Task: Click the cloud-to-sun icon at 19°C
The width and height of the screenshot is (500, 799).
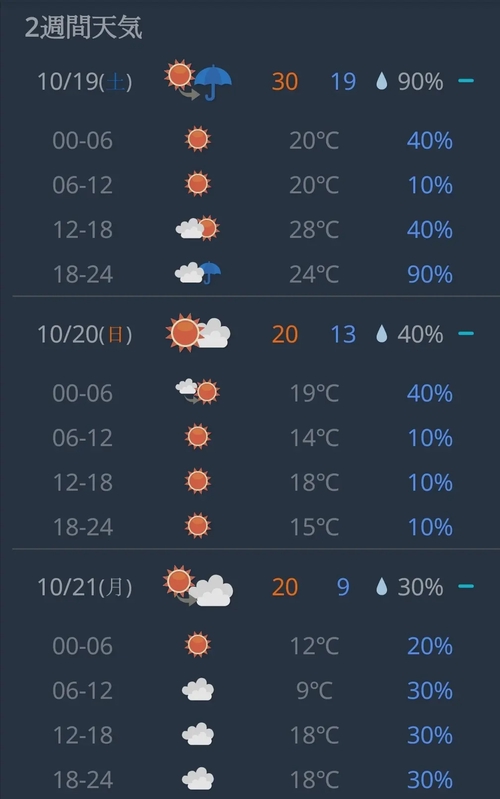Action: (198, 392)
